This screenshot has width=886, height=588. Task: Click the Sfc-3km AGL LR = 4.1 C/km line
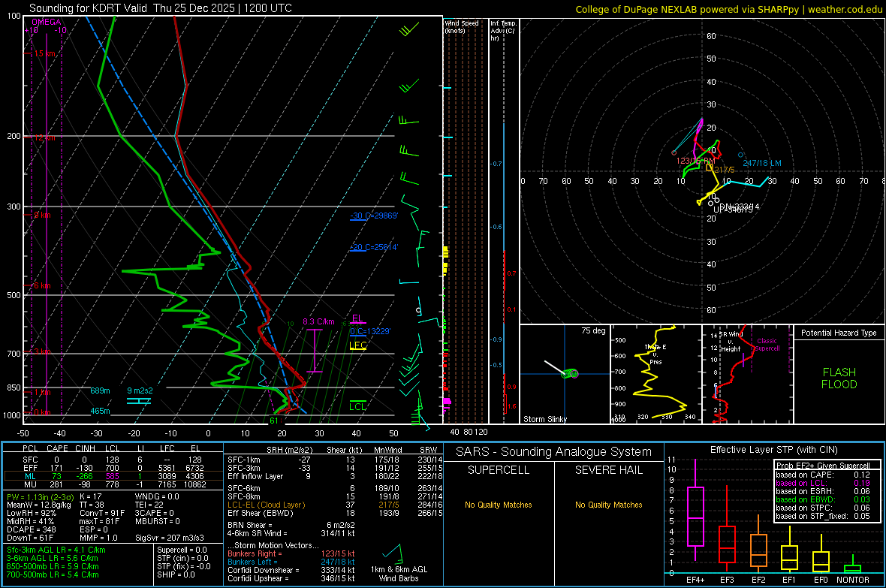point(56,550)
